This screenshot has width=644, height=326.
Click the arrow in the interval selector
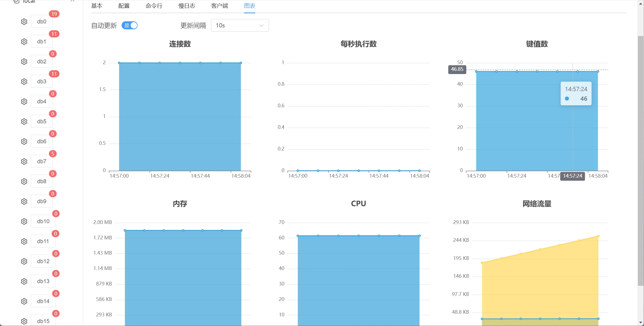[x=261, y=25]
